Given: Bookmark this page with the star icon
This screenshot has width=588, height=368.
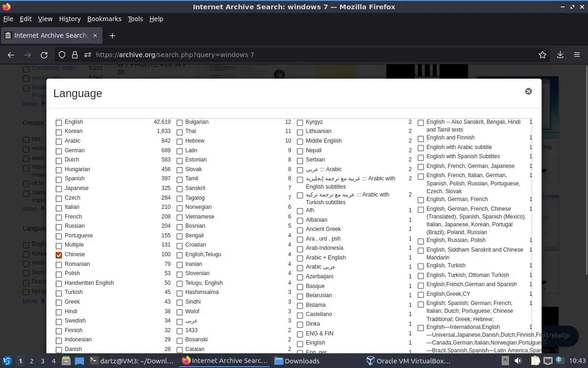Looking at the screenshot, I should click(x=543, y=55).
